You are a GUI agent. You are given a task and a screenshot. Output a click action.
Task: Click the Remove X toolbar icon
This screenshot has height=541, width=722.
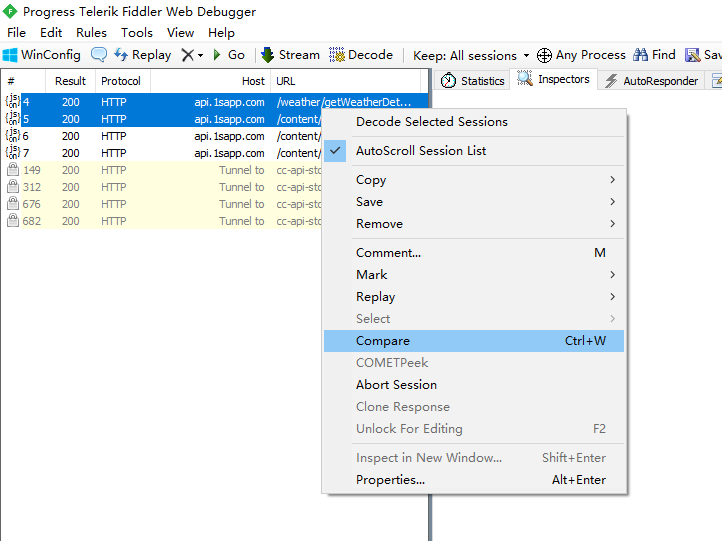[x=187, y=55]
